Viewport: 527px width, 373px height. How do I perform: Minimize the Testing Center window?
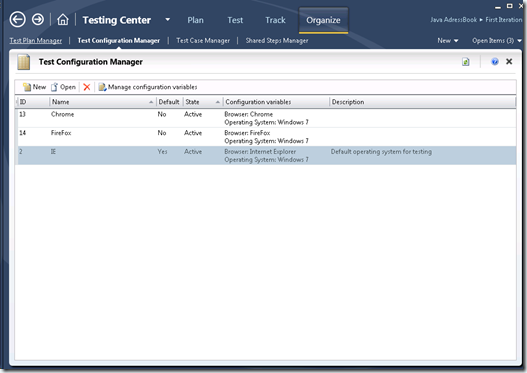[x=498, y=6]
